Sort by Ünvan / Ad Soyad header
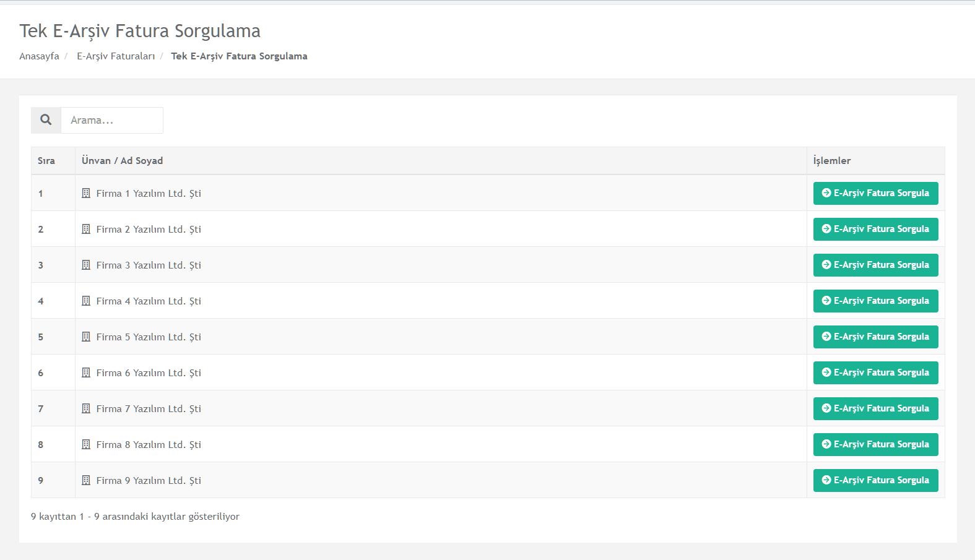This screenshot has width=975, height=560. click(123, 161)
